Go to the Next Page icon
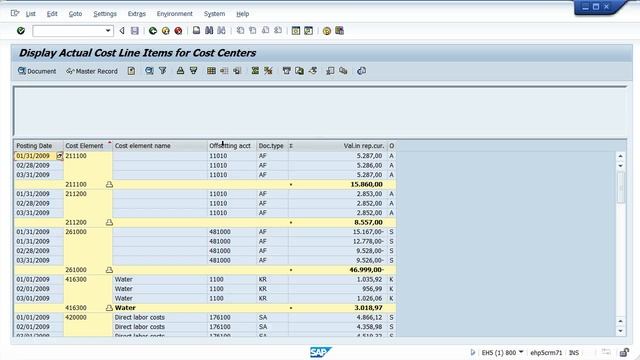Viewport: 640px width, 360px height. (265, 31)
